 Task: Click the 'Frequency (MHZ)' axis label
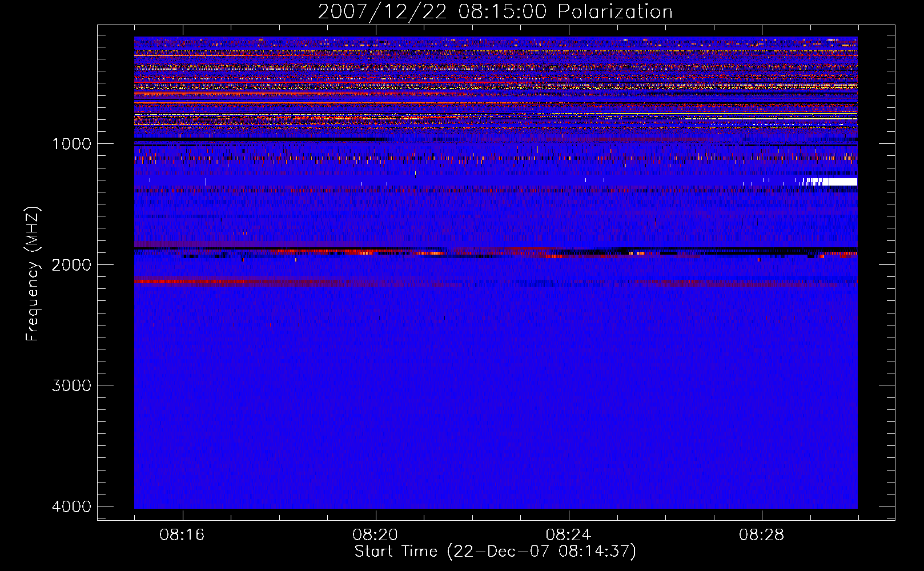click(x=33, y=274)
